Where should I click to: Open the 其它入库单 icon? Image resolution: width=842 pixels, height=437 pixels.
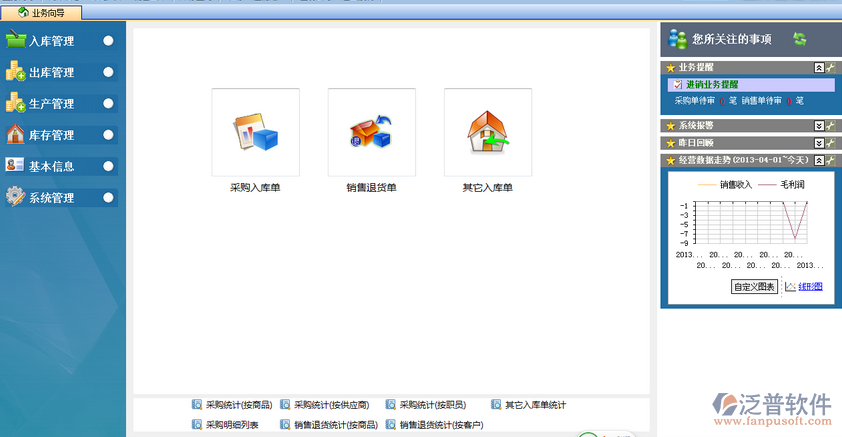click(x=488, y=132)
